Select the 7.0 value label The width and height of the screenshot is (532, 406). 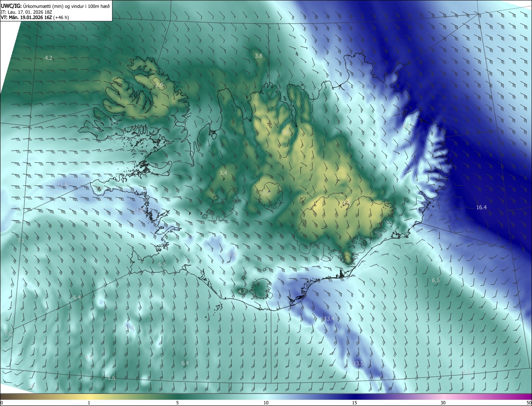[x=8, y=333]
